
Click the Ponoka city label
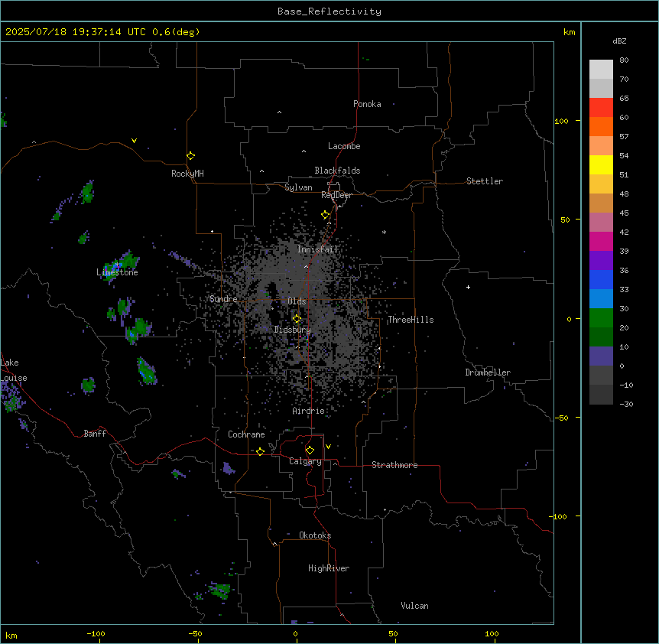[367, 104]
